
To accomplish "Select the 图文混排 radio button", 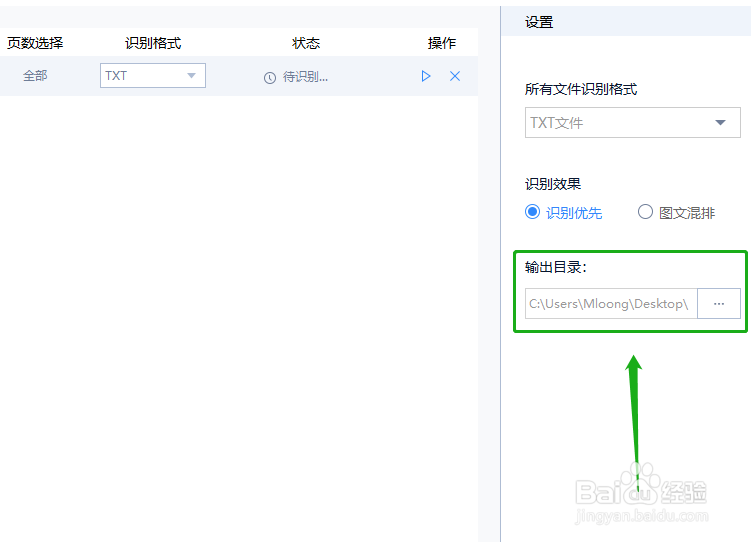I will [645, 212].
